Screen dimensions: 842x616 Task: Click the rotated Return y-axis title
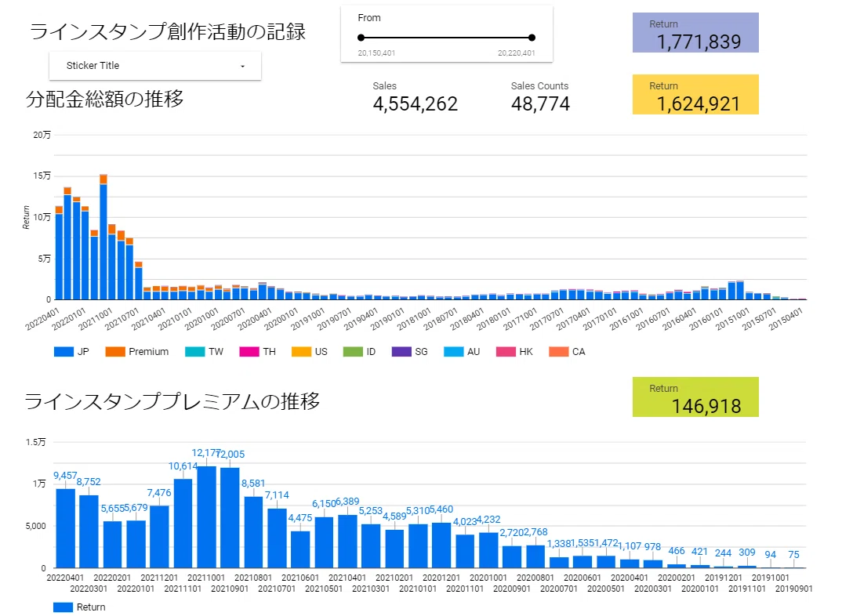[26, 217]
